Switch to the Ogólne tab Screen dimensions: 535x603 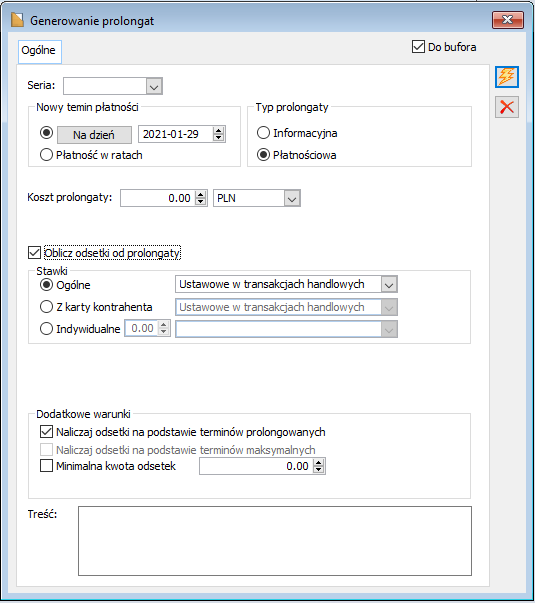point(39,51)
